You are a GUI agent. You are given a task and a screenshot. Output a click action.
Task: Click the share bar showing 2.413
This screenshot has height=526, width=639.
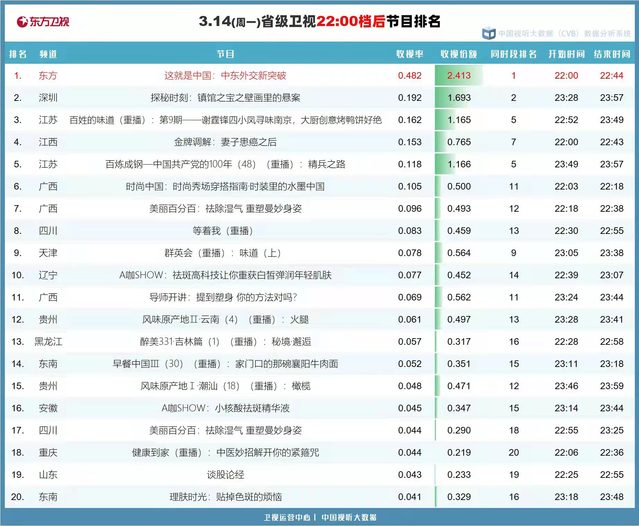459,75
